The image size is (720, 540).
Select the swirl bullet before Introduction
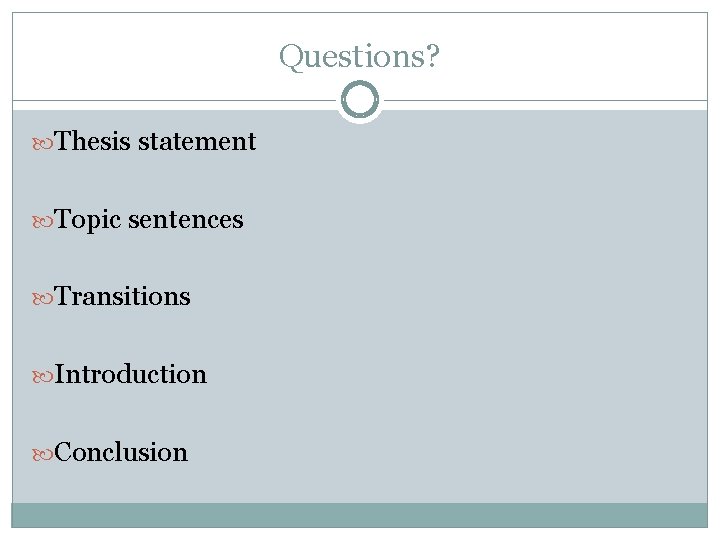(x=43, y=377)
